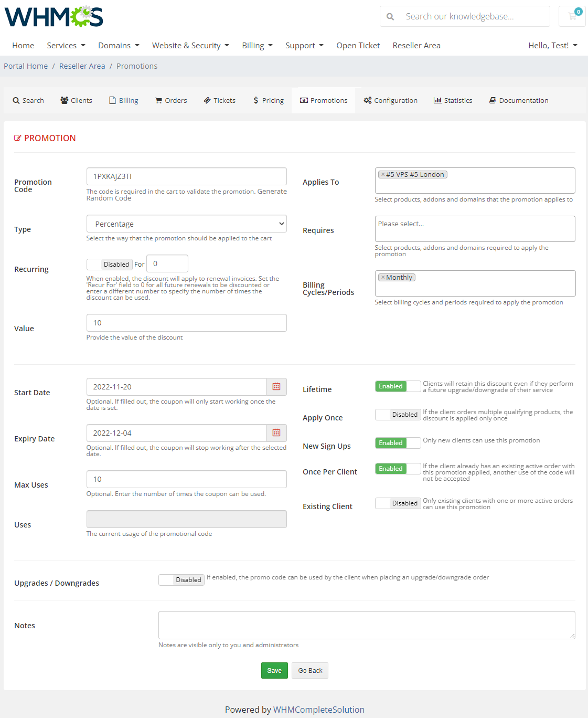
Task: Expand the Billing menu in navbar
Action: point(257,46)
